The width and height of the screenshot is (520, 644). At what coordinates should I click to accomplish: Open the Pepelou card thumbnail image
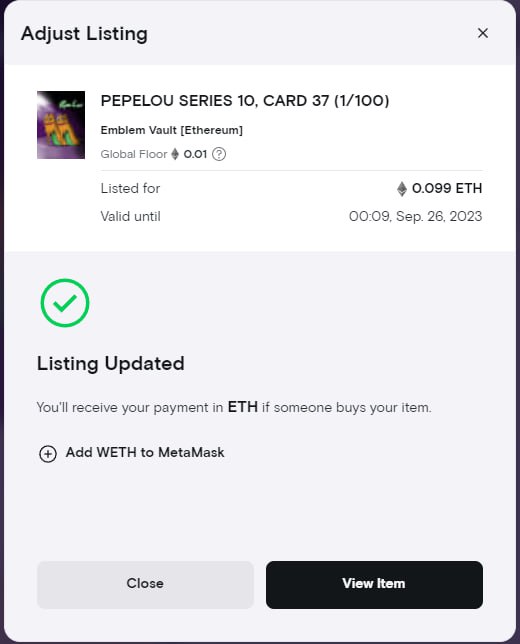pyautogui.click(x=61, y=125)
